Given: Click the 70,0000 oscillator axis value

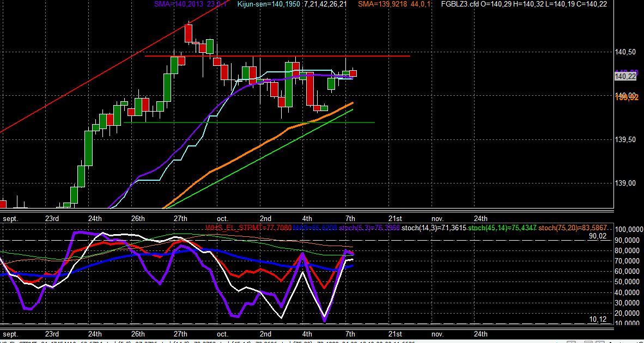Looking at the screenshot, I should 628,261.
